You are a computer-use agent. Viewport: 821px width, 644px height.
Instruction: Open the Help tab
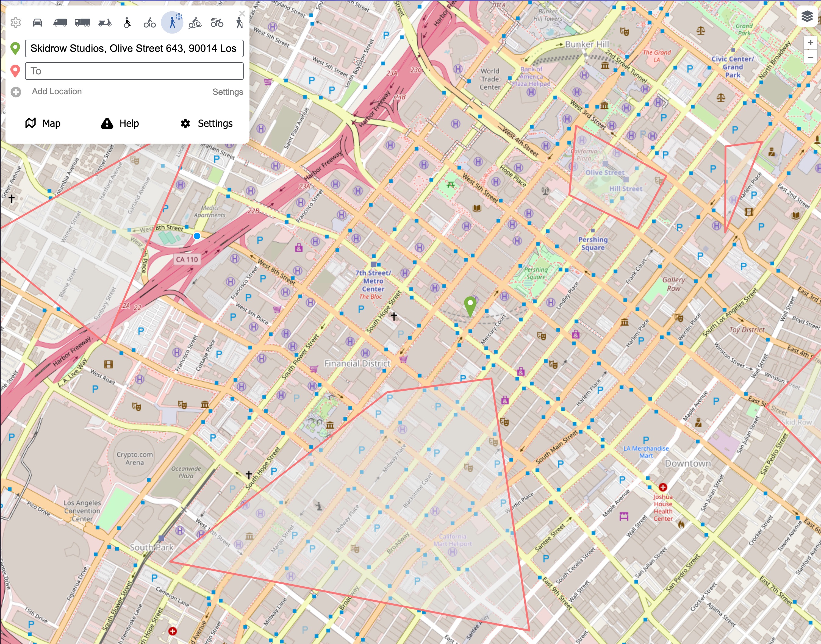coord(120,123)
